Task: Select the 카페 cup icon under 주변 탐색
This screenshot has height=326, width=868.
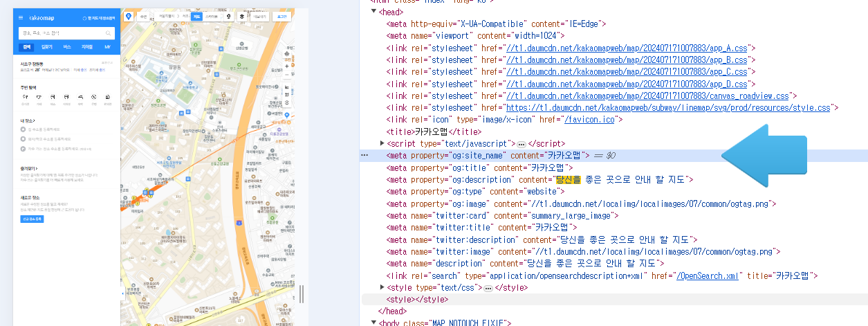Action: [x=39, y=97]
